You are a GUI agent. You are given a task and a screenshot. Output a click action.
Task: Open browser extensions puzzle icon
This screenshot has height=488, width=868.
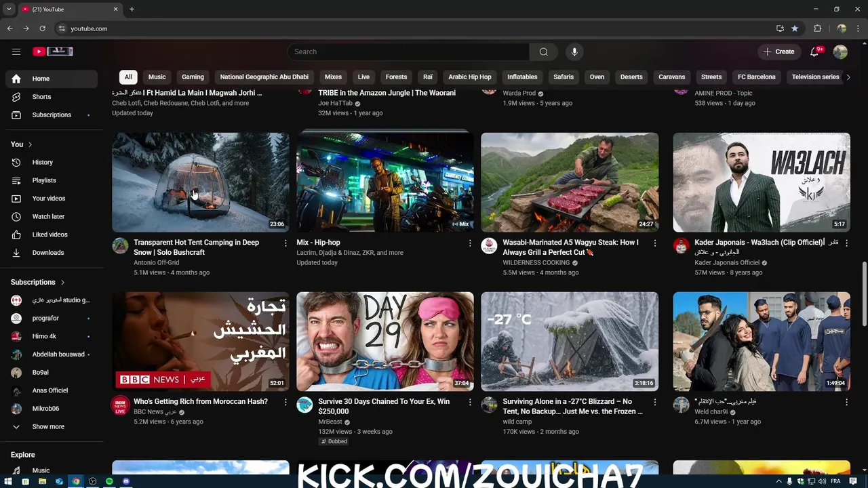pos(817,28)
